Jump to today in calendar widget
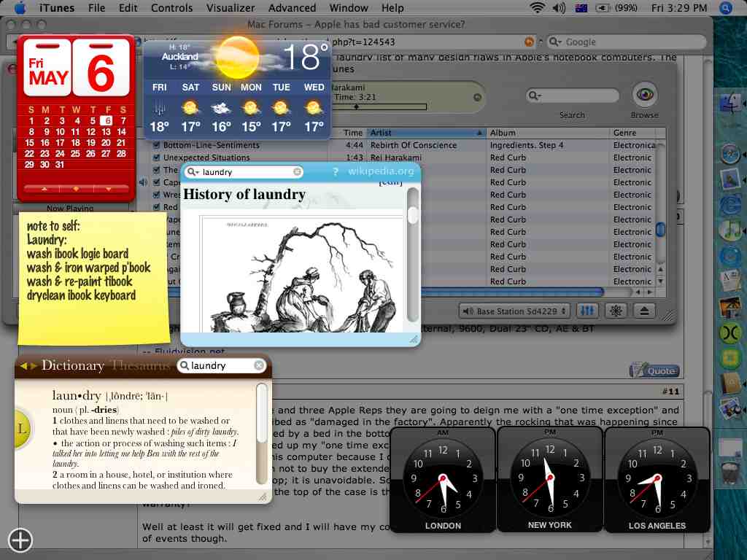 click(76, 189)
